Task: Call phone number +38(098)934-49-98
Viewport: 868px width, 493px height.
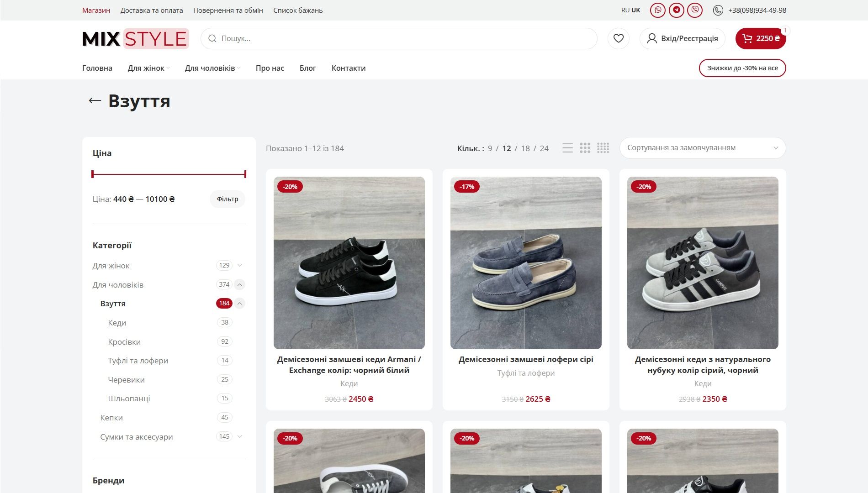Action: pyautogui.click(x=757, y=10)
